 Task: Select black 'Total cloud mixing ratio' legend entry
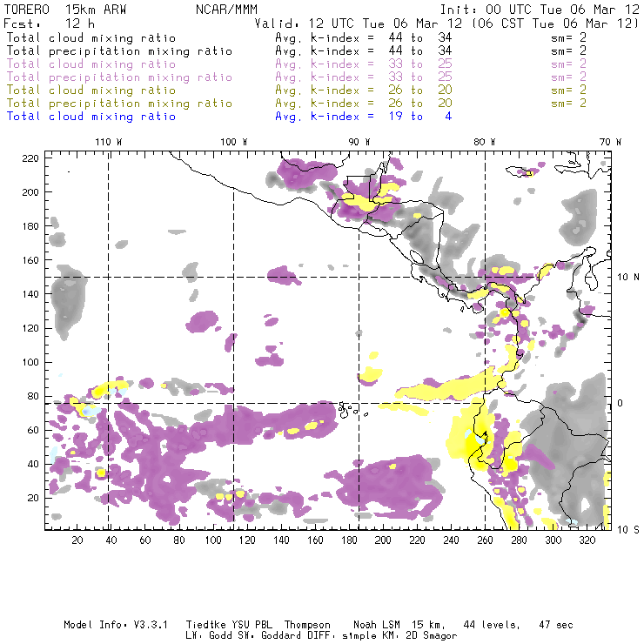tap(91, 37)
